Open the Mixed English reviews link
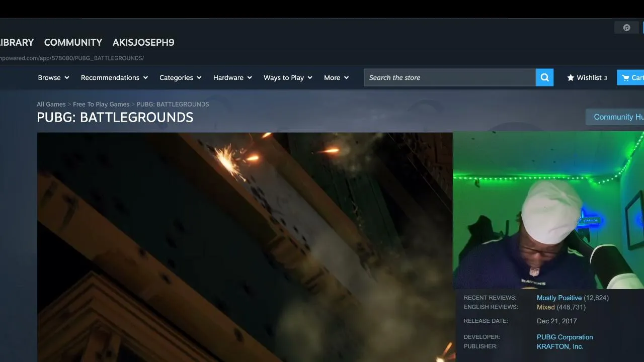Viewport: 644px width, 362px height. (546, 307)
